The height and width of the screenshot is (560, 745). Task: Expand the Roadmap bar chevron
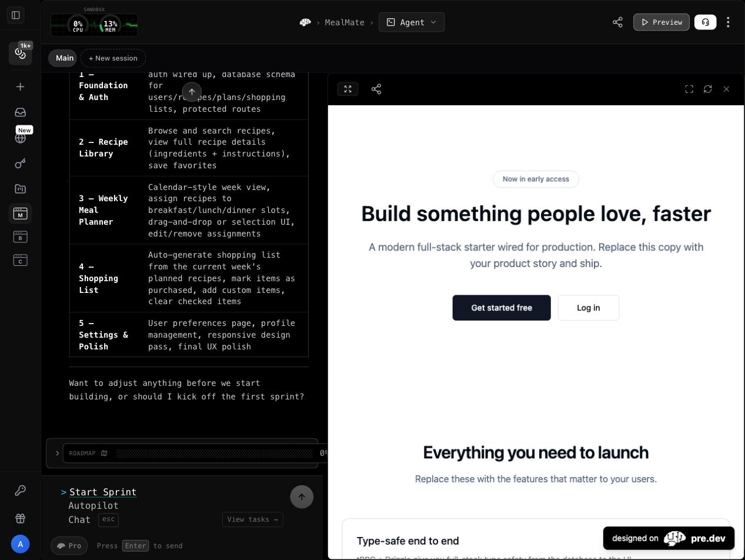coord(57,454)
